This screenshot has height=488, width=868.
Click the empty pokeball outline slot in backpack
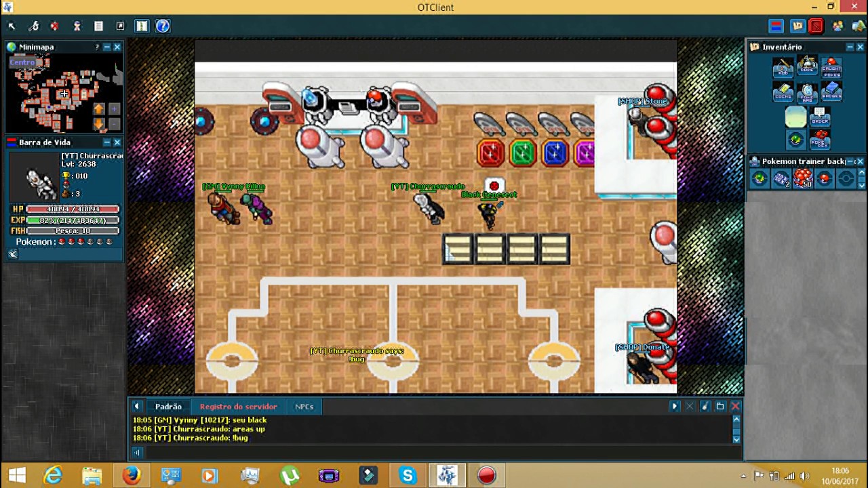click(846, 178)
